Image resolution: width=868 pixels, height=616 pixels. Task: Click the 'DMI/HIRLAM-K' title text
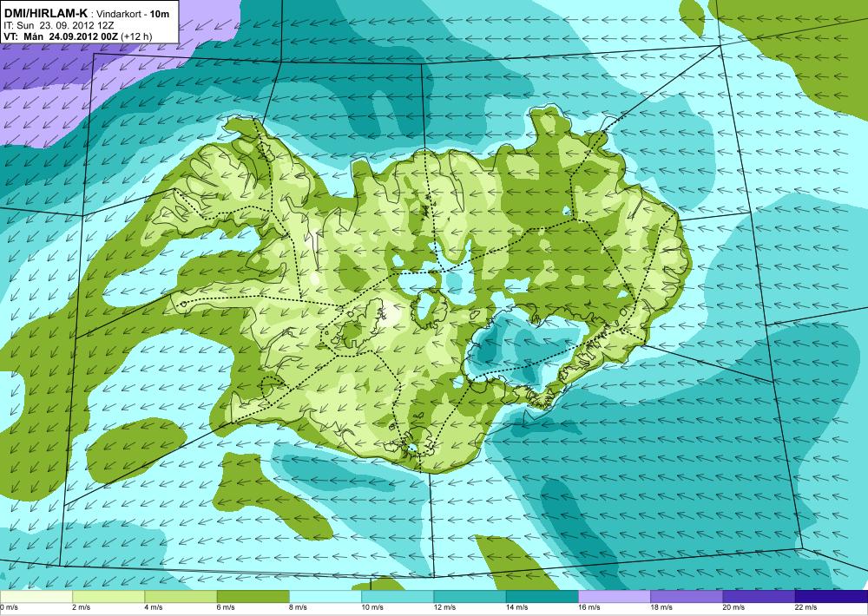[45, 13]
